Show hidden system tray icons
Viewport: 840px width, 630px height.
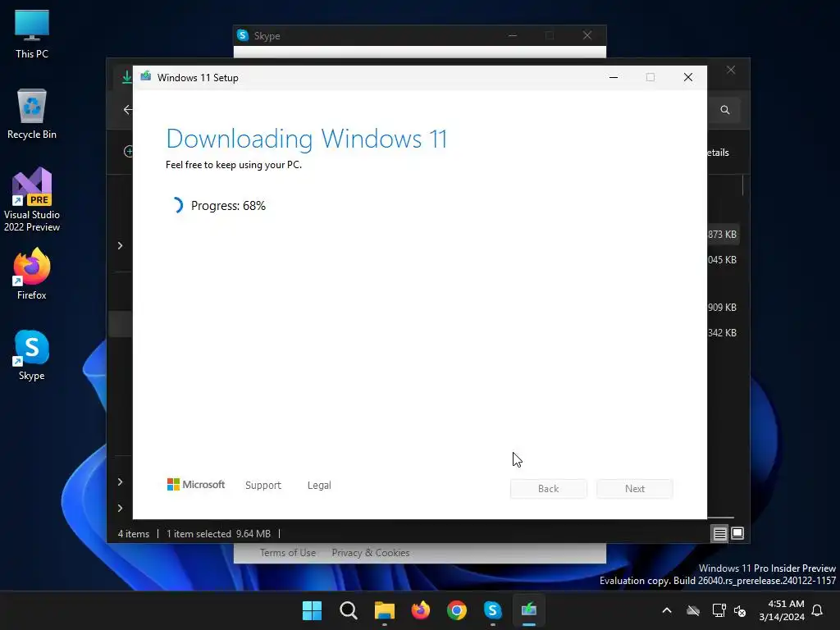(667, 610)
